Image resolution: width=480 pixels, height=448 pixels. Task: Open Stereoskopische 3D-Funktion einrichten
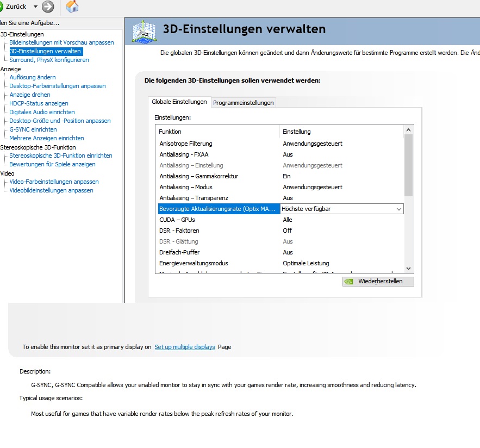click(x=61, y=155)
